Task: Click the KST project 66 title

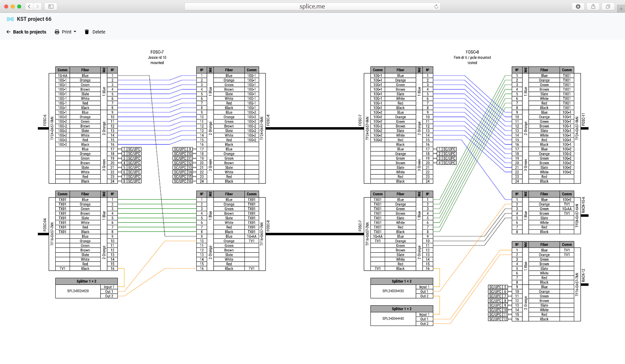Action: click(34, 19)
